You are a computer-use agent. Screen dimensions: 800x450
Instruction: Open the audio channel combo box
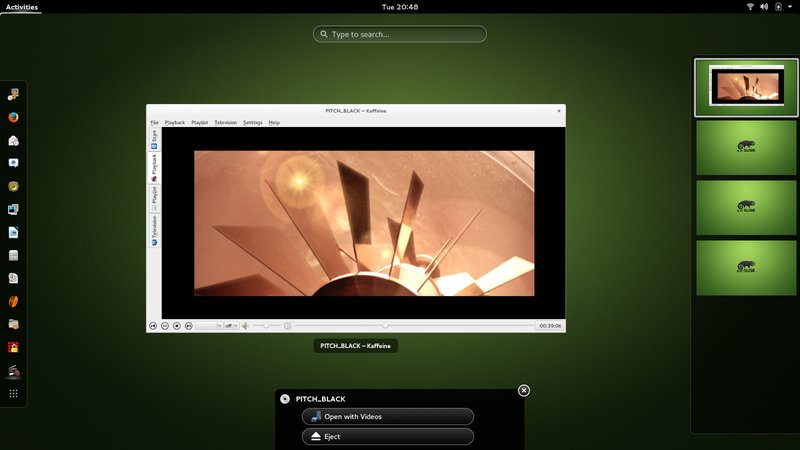point(209,326)
